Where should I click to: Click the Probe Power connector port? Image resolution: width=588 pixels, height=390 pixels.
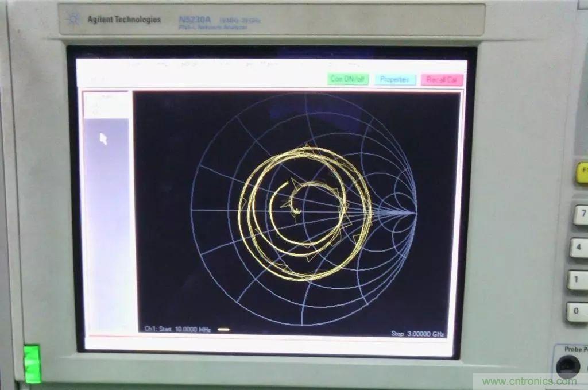568,366
